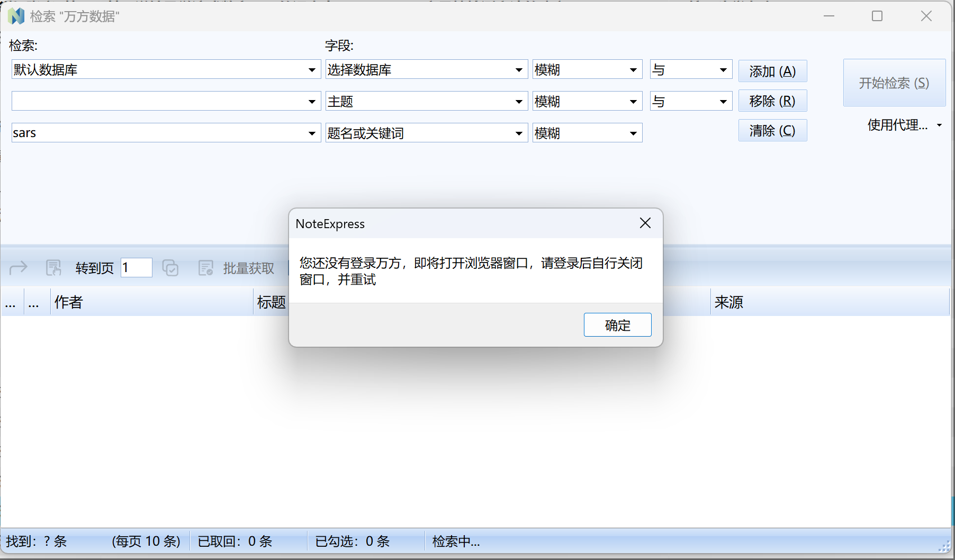Open the 选择数据库 field dropdown
Image resolution: width=955 pixels, height=560 pixels.
tap(519, 70)
